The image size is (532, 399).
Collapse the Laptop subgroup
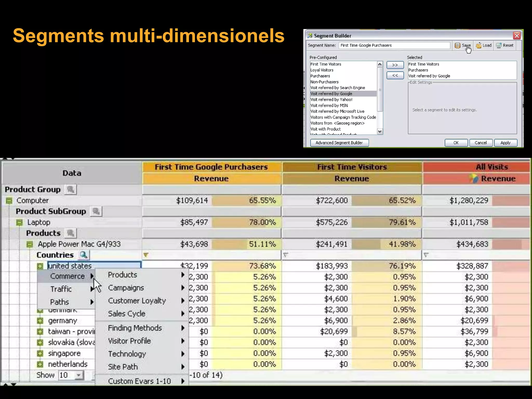tap(19, 223)
